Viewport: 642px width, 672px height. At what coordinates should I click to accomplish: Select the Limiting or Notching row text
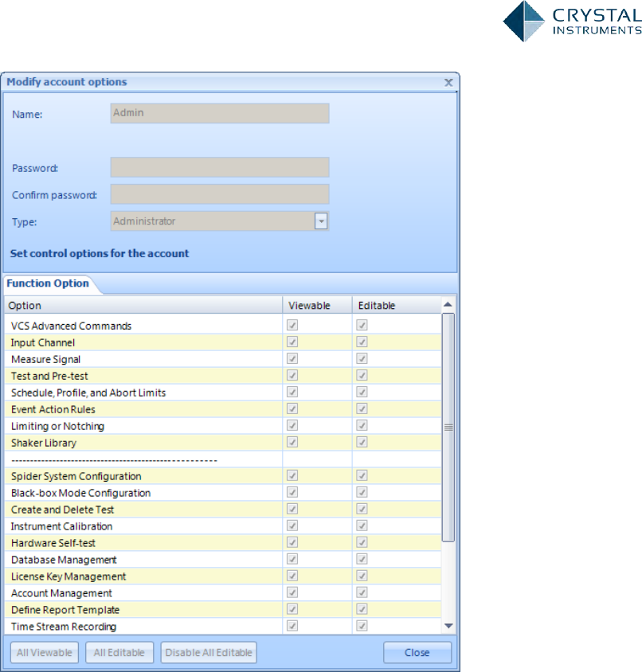click(x=57, y=426)
